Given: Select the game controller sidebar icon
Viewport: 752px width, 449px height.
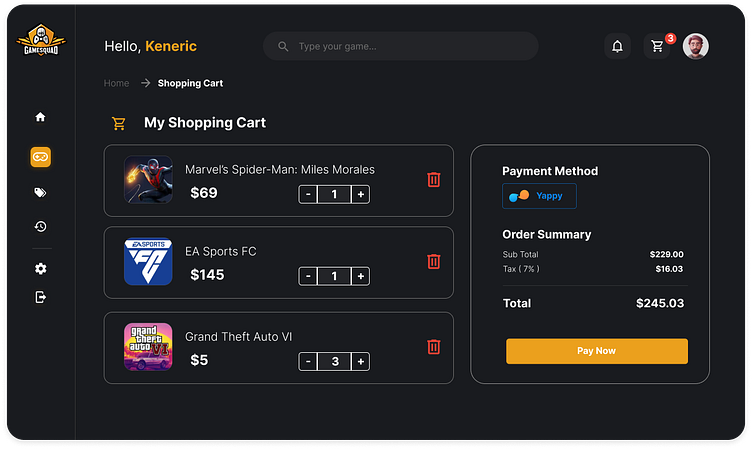Looking at the screenshot, I should (x=41, y=157).
